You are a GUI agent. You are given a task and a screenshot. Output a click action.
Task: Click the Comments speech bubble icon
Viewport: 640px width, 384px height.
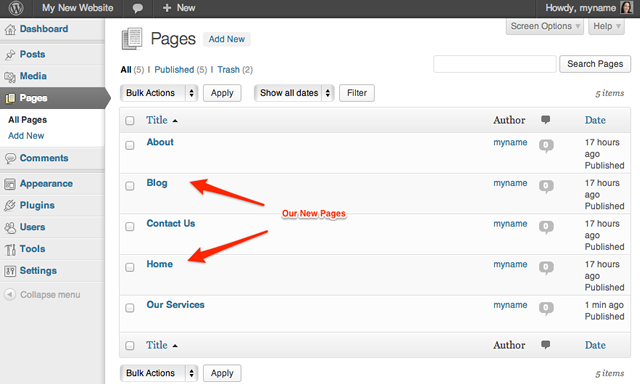point(10,158)
